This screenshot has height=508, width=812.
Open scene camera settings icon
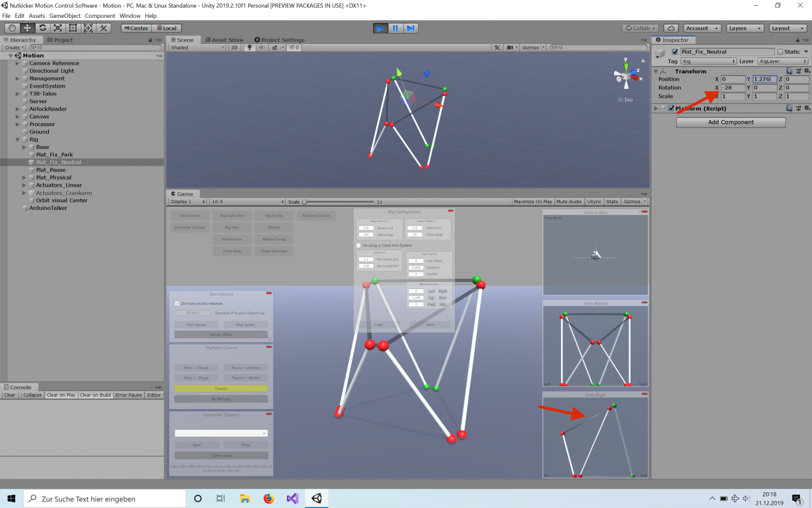(x=511, y=47)
